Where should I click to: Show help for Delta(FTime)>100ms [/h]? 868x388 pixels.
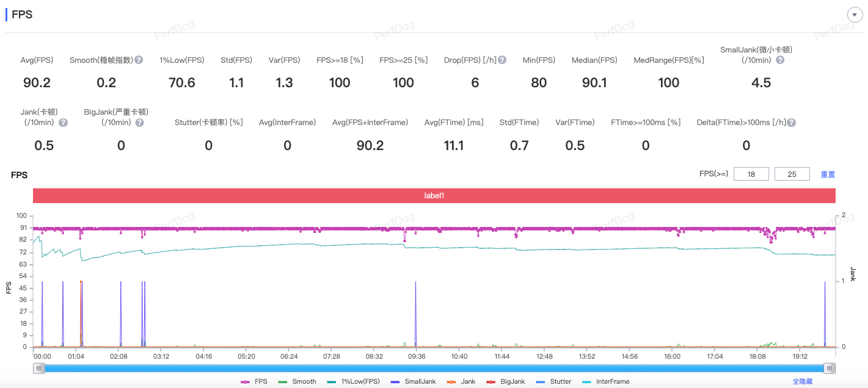[x=791, y=123]
